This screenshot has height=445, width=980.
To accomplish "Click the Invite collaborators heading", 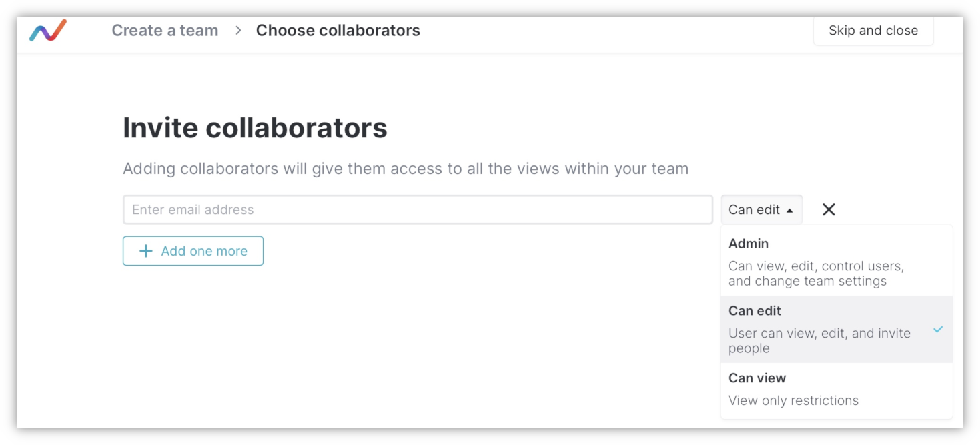I will 255,127.
